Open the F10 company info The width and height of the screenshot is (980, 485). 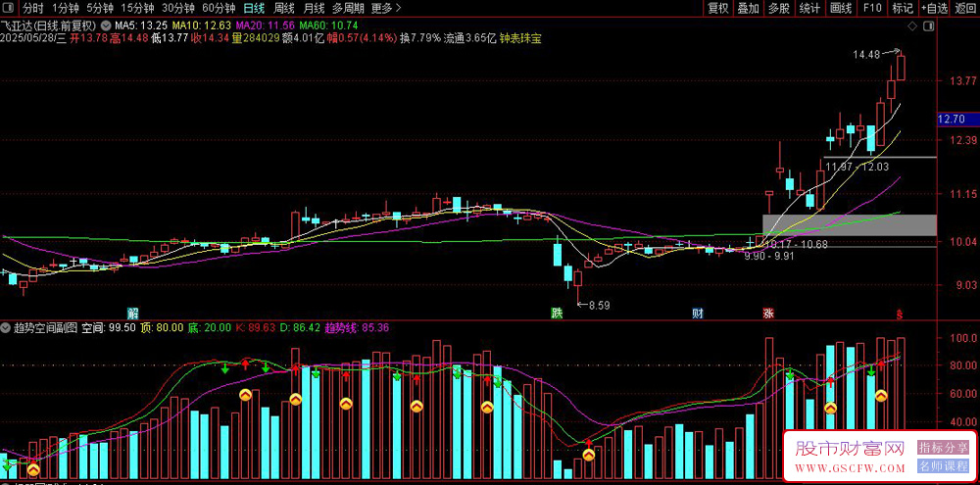[872, 8]
